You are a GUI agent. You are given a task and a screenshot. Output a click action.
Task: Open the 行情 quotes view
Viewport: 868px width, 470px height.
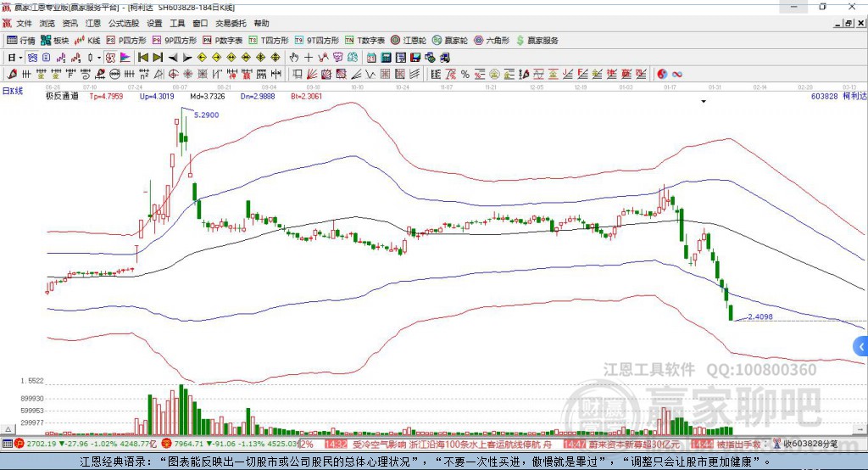pos(20,41)
